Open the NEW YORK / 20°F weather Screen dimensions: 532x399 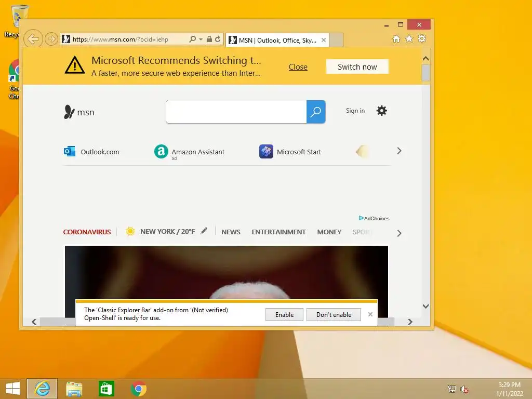coord(168,231)
